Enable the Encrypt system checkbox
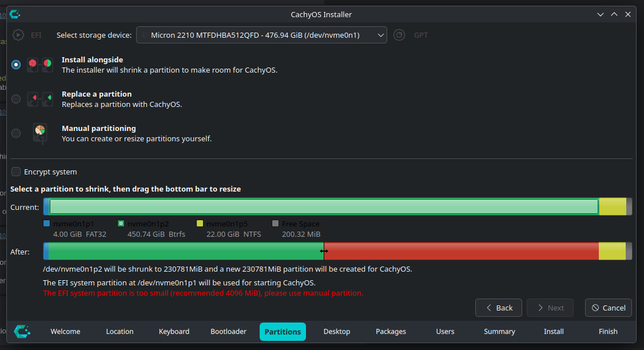The width and height of the screenshot is (644, 350). pos(16,172)
